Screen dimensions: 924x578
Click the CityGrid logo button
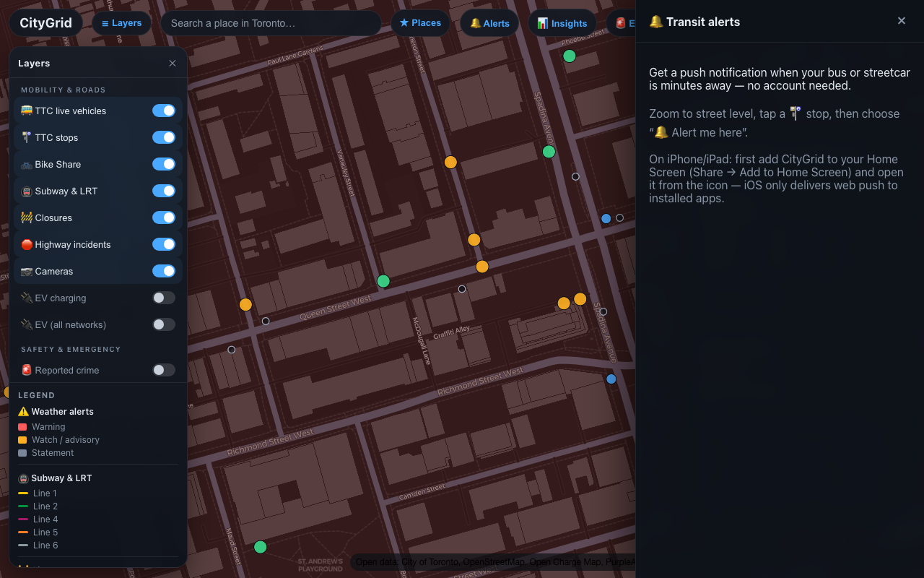click(x=46, y=22)
